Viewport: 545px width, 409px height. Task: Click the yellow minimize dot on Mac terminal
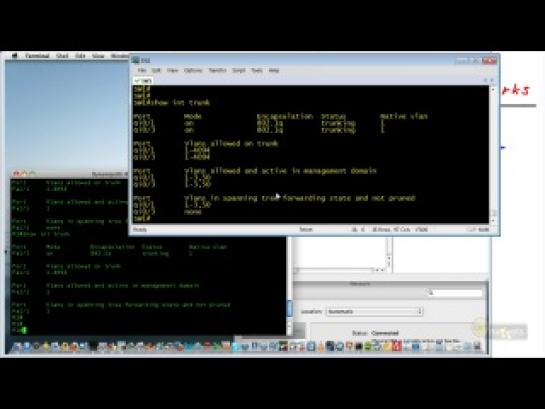24,173
